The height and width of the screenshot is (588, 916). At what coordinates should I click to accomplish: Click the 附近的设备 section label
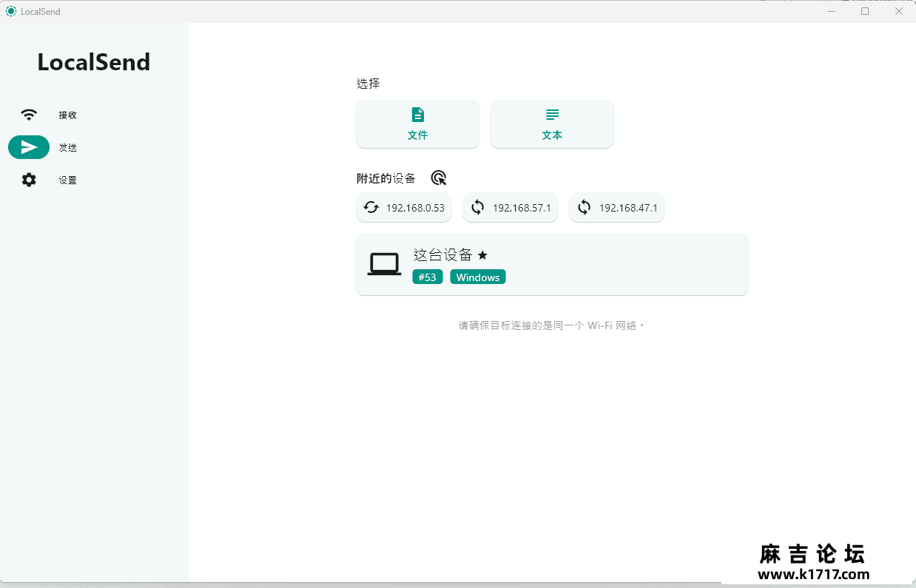click(x=386, y=178)
